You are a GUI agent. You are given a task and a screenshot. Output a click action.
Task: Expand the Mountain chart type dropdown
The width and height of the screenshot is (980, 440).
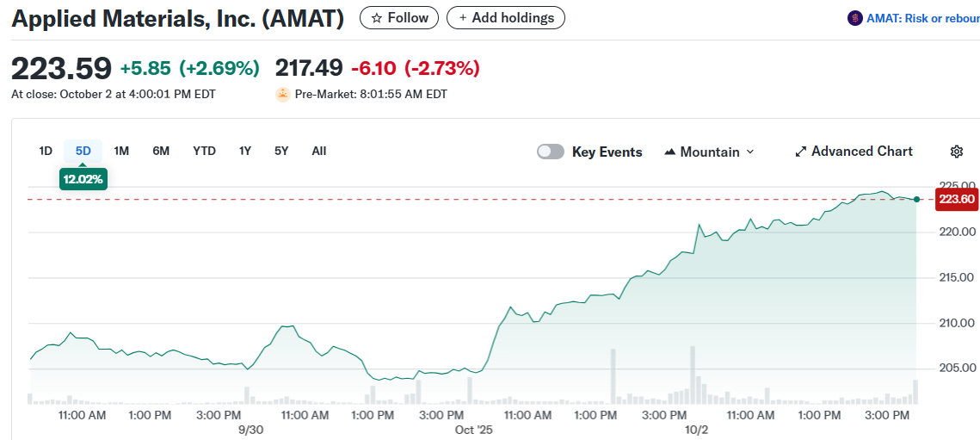(x=749, y=152)
